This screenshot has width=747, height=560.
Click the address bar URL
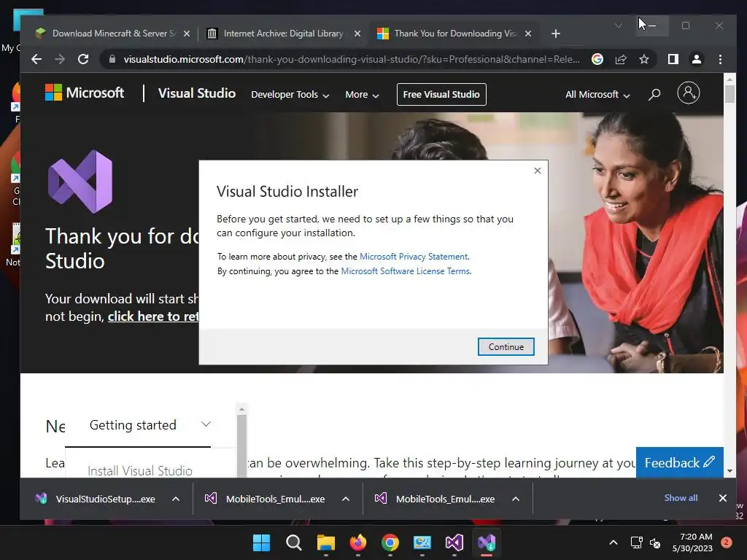tap(352, 59)
